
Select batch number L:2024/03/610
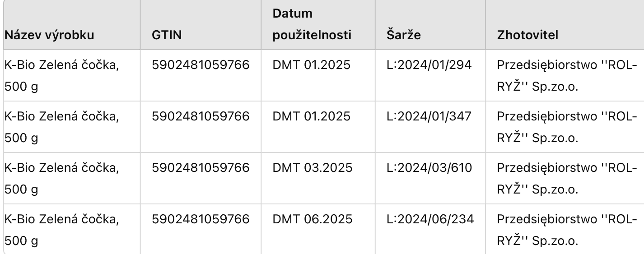(x=430, y=168)
